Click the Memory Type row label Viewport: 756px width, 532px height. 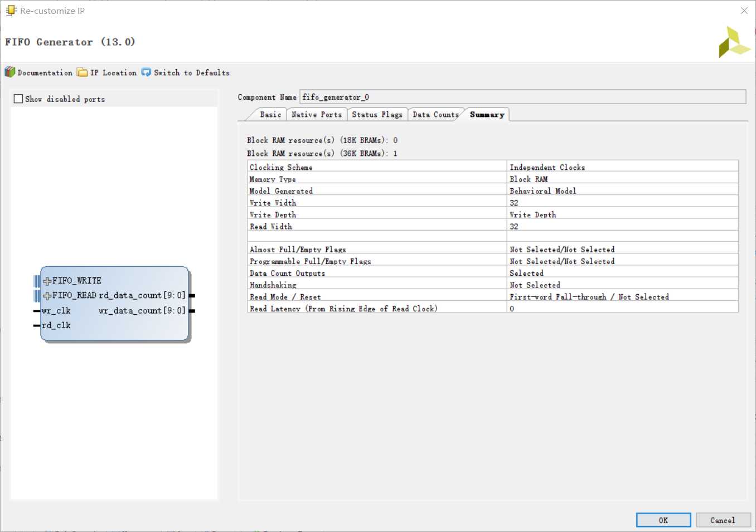273,179
